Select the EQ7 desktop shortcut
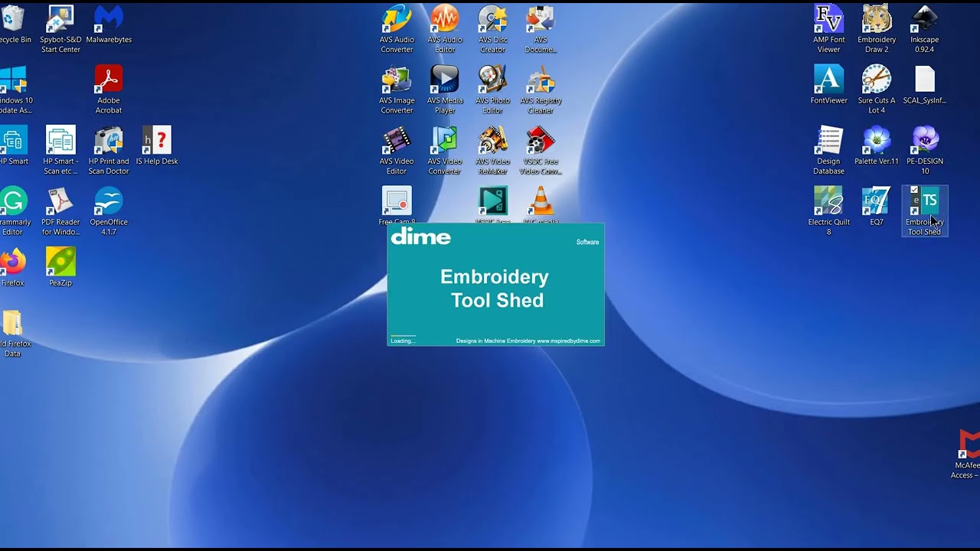This screenshot has height=551, width=980. [877, 206]
